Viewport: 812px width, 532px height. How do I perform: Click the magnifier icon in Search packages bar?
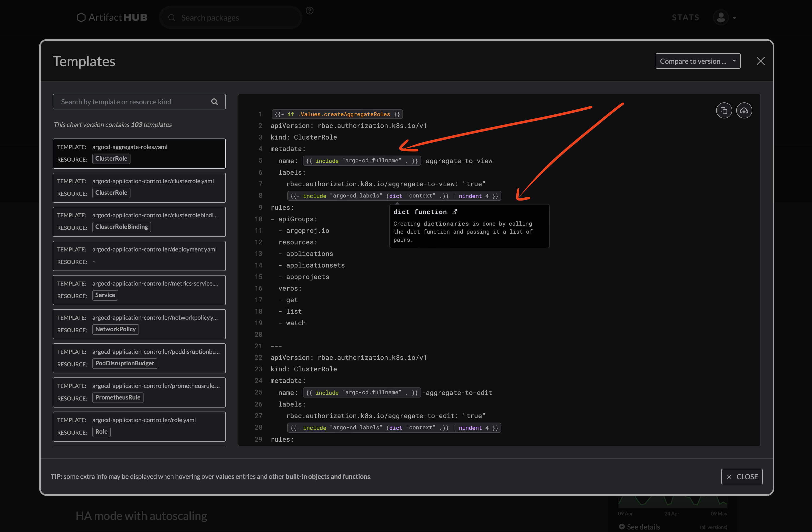[172, 17]
